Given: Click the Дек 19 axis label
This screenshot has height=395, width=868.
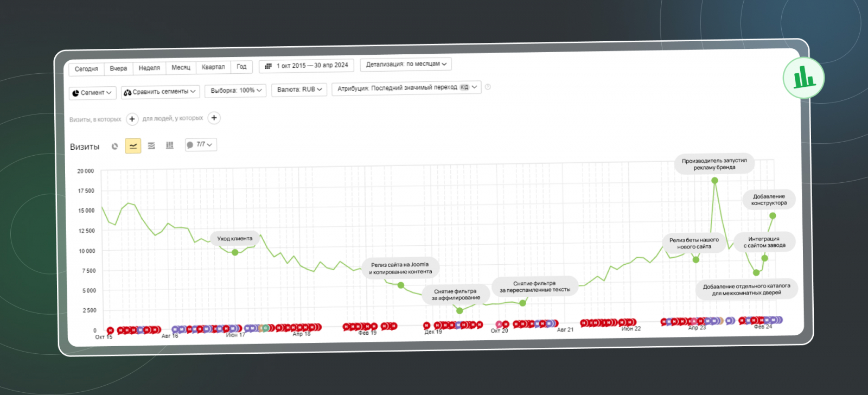Looking at the screenshot, I should [x=433, y=332].
